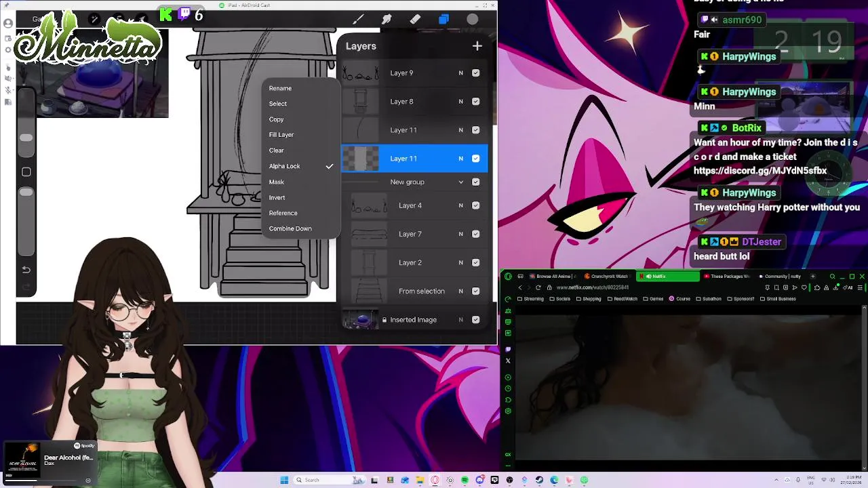Open blend mode N for Layer 9
Screen dimensions: 868x488
[x=460, y=73]
